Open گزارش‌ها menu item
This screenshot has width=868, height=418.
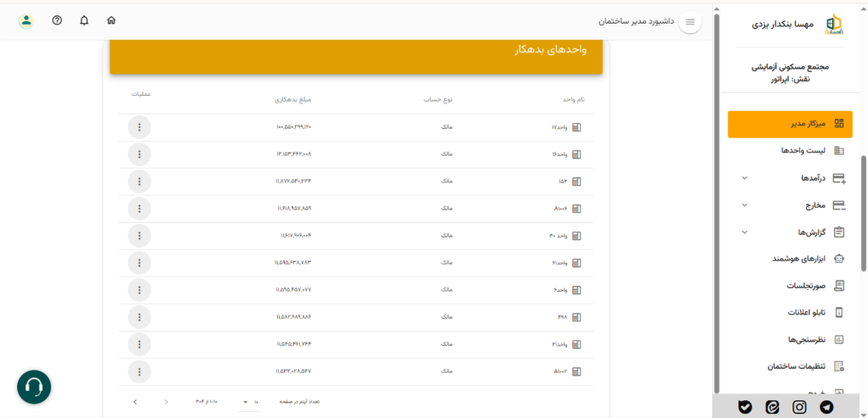click(x=790, y=232)
